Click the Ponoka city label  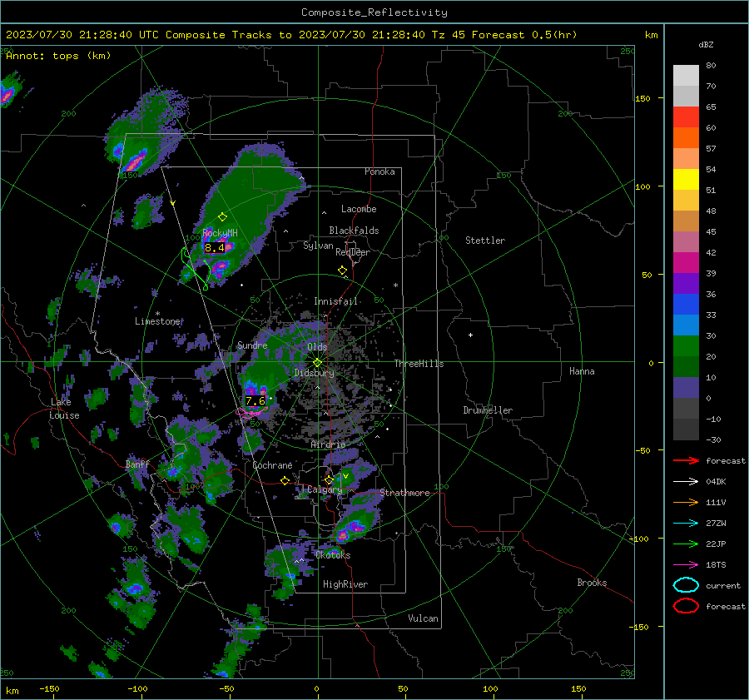[x=379, y=171]
